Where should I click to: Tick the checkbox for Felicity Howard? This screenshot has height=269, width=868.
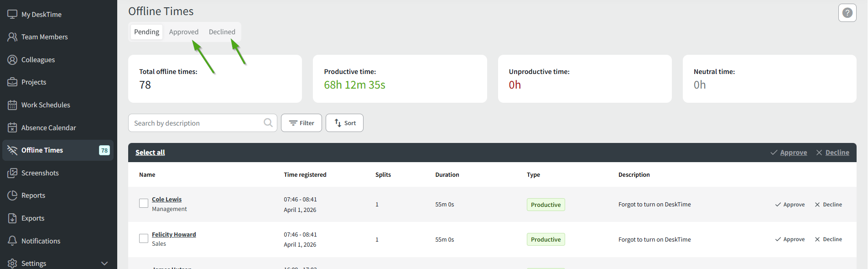point(144,238)
